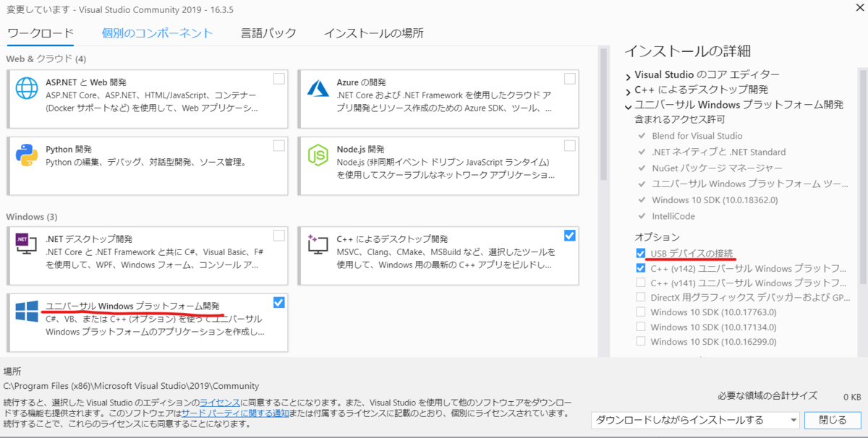Check the C++ (v141) ユニバーサル Windows option

641,283
